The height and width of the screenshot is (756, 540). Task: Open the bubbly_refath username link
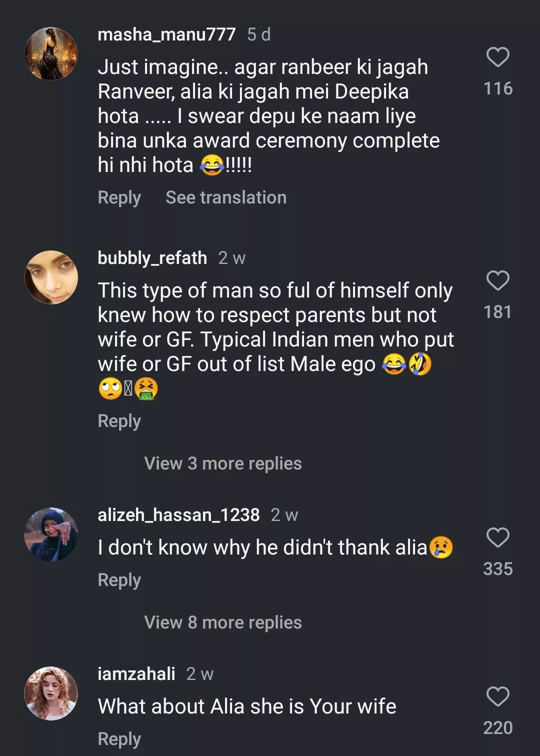(152, 258)
